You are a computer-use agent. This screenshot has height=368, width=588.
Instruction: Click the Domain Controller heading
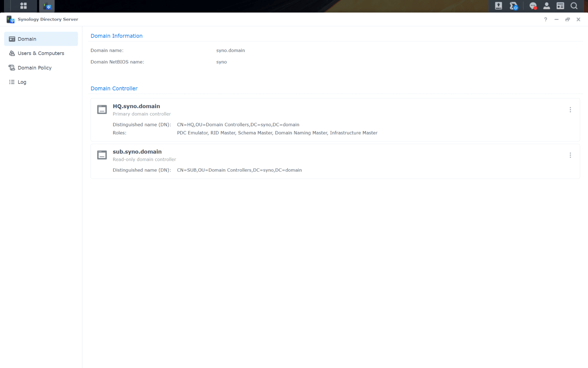coord(114,89)
